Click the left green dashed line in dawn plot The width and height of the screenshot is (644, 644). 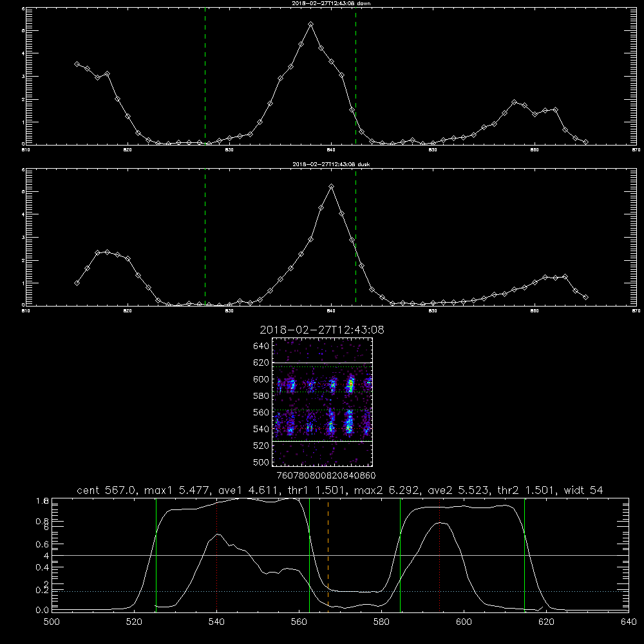click(205, 76)
